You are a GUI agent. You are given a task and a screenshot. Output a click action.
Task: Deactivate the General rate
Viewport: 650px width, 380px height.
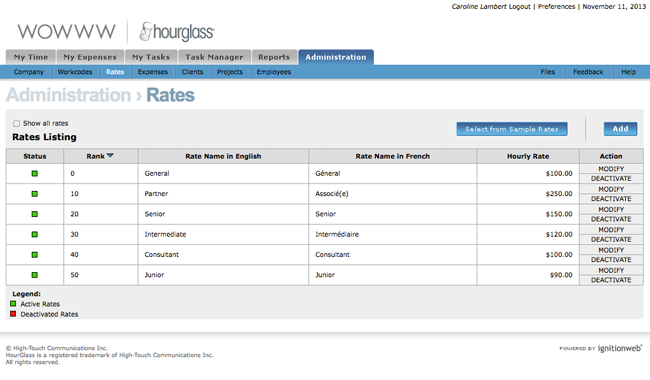pos(611,178)
